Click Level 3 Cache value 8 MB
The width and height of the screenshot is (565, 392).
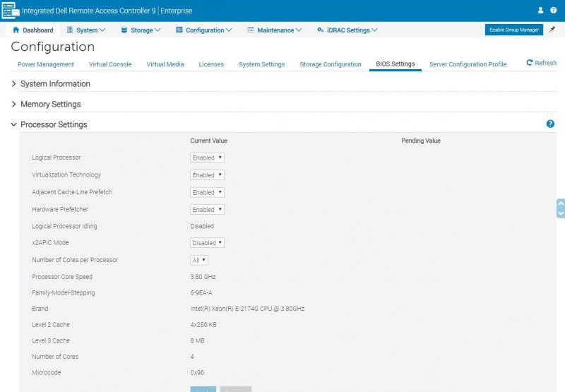(197, 340)
